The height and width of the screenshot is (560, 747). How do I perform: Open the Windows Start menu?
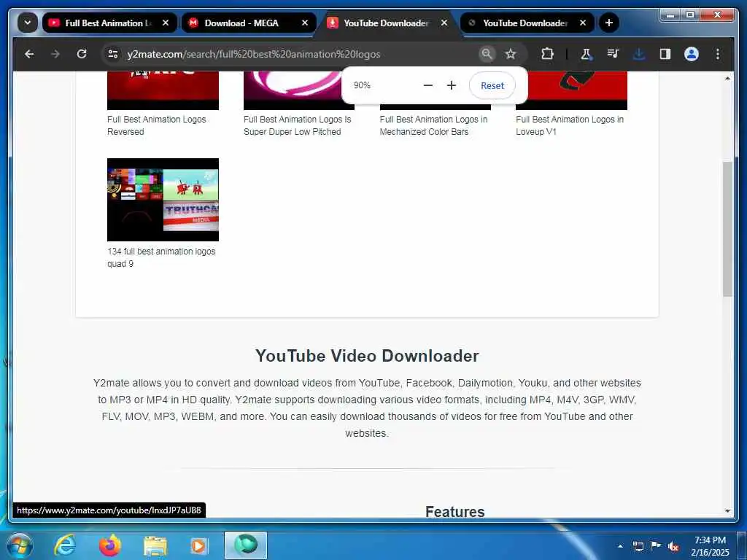coord(20,545)
